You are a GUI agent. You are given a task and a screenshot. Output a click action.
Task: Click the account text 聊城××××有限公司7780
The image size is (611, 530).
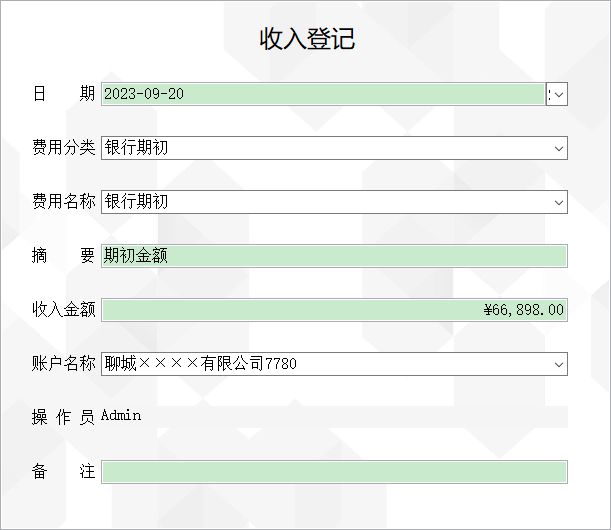pyautogui.click(x=201, y=364)
